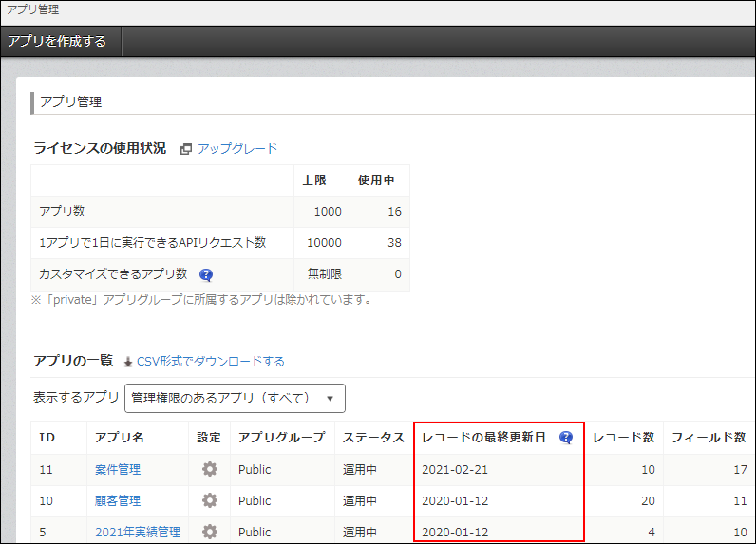The height and width of the screenshot is (544, 756).
Task: Click the アプリの一覧 heading
Action: pyautogui.click(x=73, y=361)
